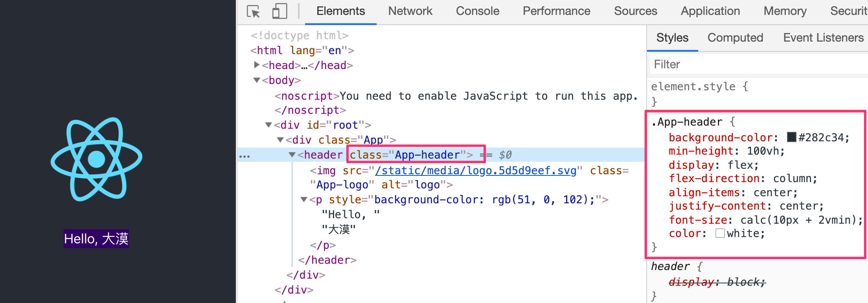Collapse the p style node
This screenshot has width=868, height=303.
pyautogui.click(x=304, y=199)
